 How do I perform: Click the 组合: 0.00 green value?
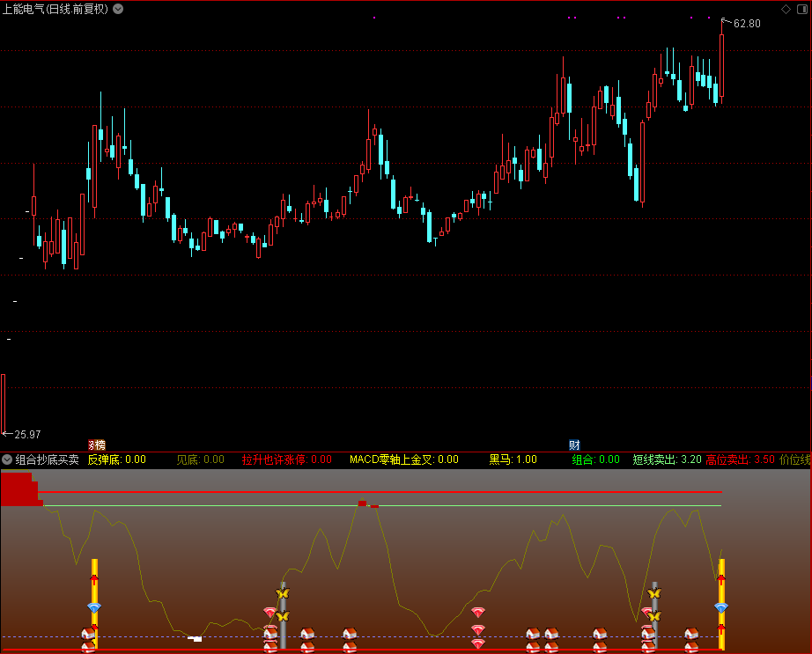click(x=595, y=459)
